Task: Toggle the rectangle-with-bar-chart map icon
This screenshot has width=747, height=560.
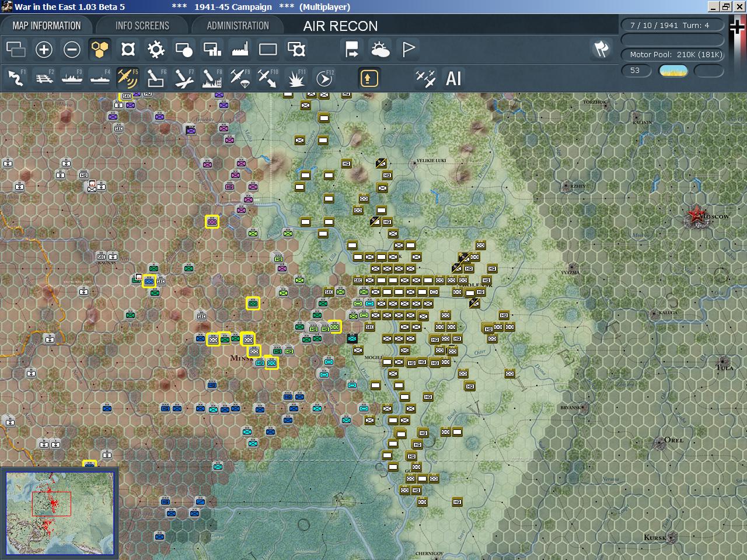Action: [212, 50]
